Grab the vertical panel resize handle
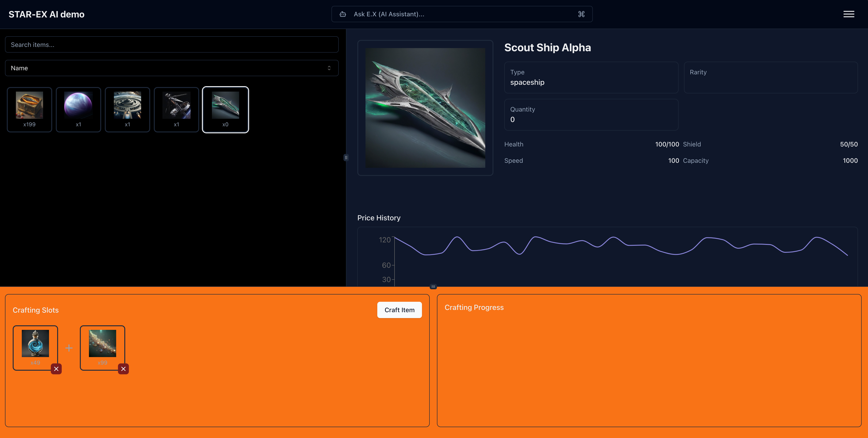Image resolution: width=868 pixels, height=438 pixels. click(x=346, y=158)
